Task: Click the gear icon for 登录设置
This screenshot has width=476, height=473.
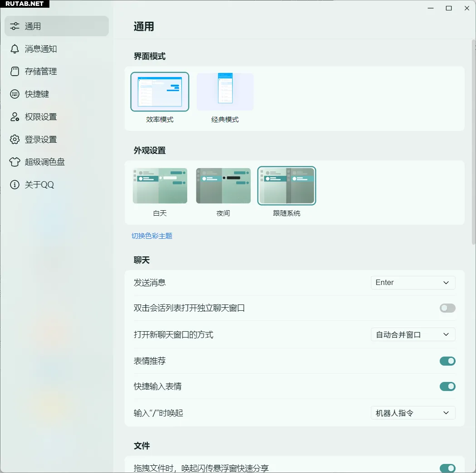Action: pos(15,140)
